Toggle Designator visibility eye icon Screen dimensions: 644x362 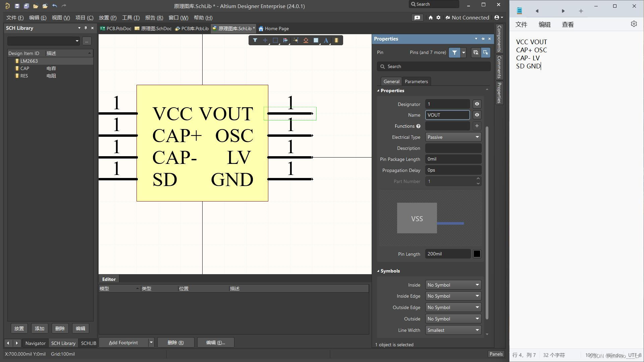(x=477, y=104)
